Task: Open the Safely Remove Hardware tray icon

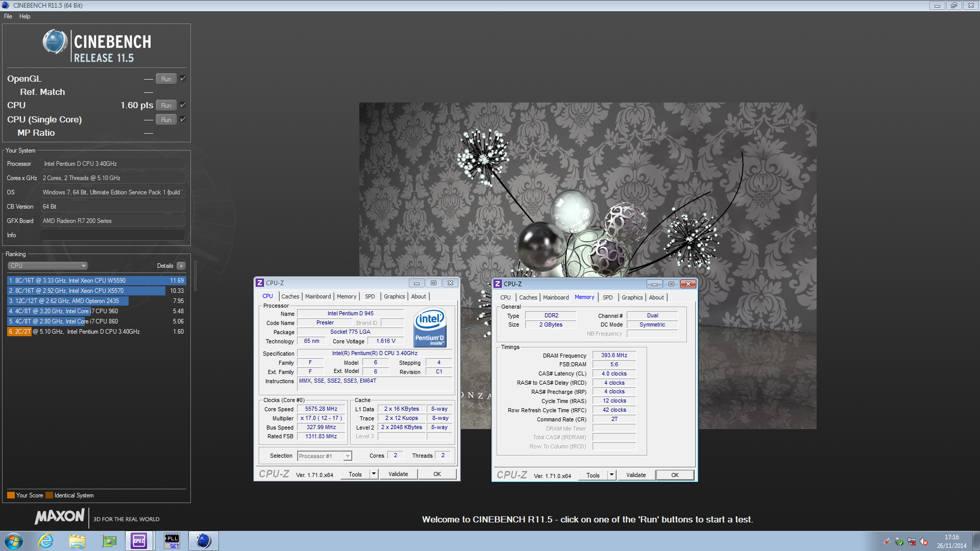Action: click(899, 542)
